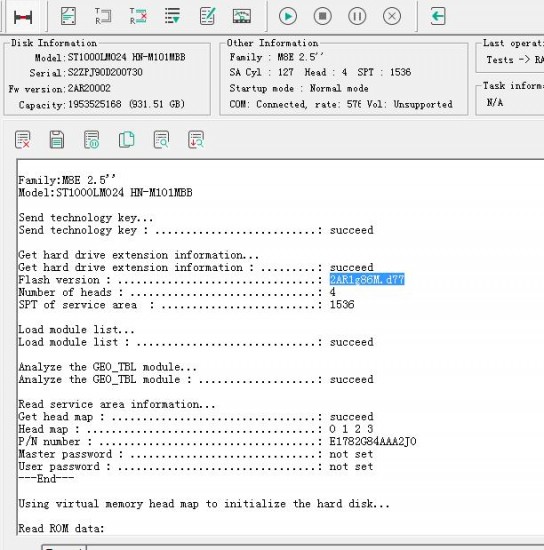Click the exit arrow icon
Screen dimensions: 544x550
(438, 16)
